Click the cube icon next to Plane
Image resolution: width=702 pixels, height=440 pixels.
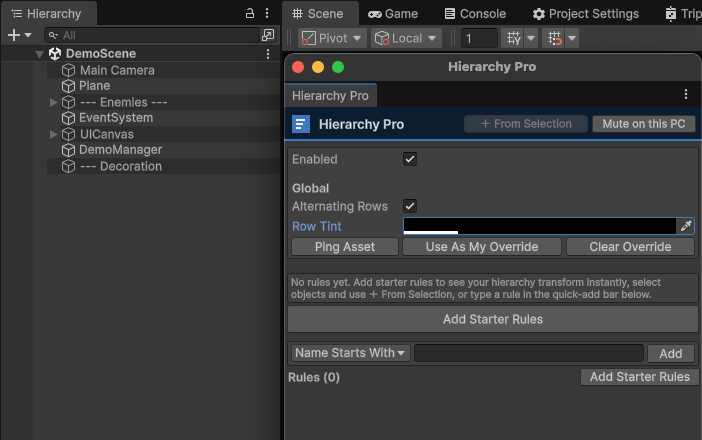68,86
